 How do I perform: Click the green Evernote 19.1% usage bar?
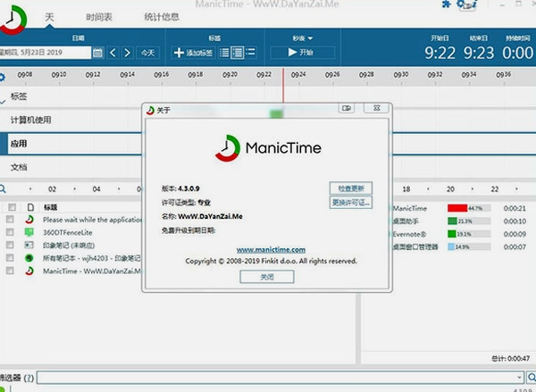(x=452, y=234)
